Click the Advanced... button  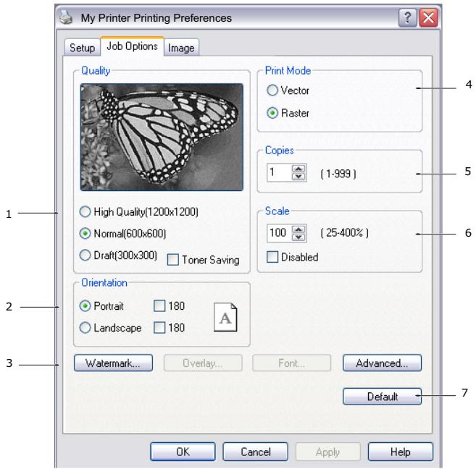[383, 363]
